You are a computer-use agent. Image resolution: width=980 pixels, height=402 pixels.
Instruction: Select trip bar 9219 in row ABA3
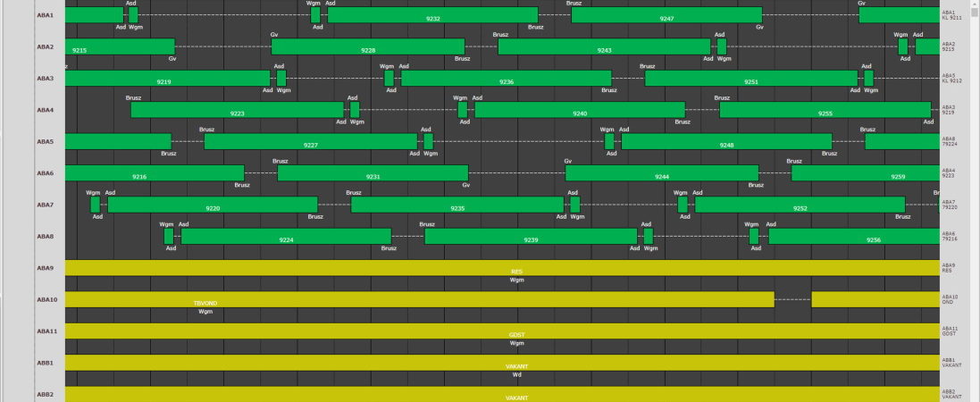click(x=163, y=79)
